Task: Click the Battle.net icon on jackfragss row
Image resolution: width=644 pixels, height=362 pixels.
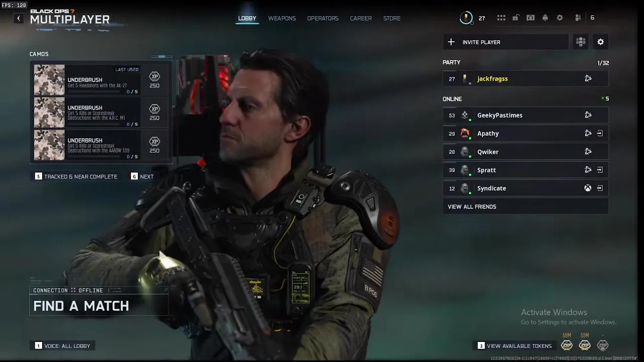Action: (588, 78)
